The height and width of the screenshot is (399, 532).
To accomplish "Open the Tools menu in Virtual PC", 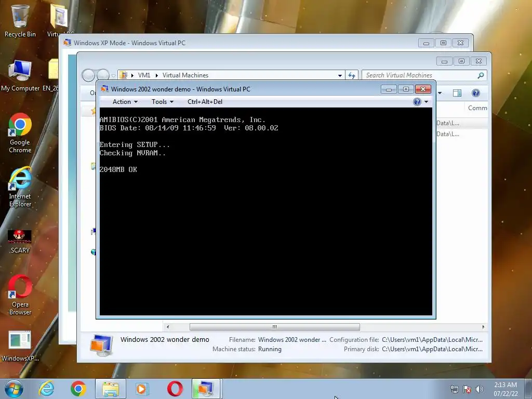I will [x=162, y=102].
